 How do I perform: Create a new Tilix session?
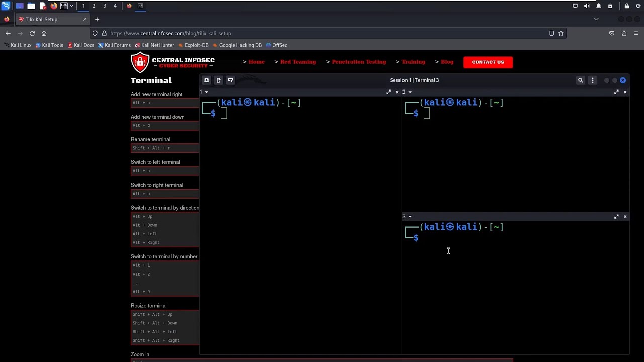[x=206, y=80]
